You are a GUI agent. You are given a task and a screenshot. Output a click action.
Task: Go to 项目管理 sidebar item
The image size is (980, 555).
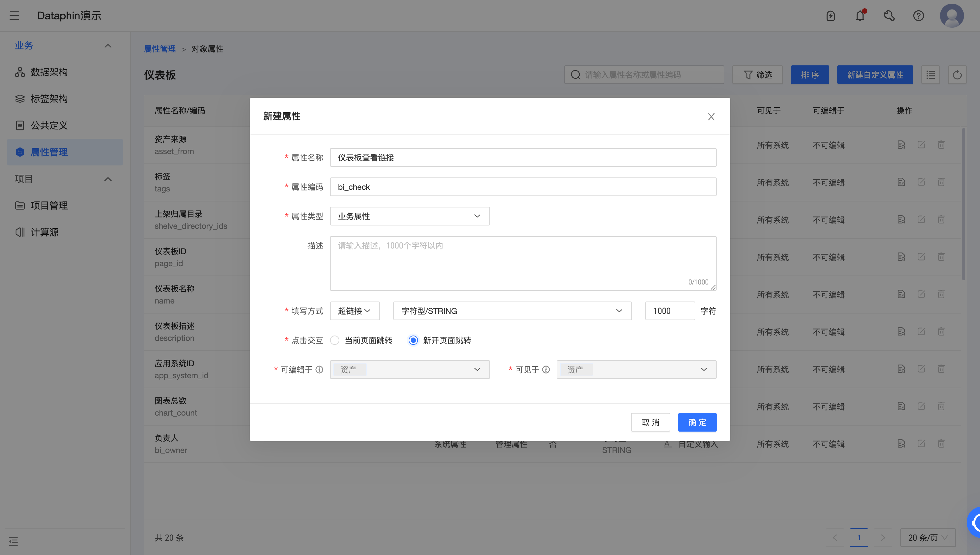(x=49, y=205)
